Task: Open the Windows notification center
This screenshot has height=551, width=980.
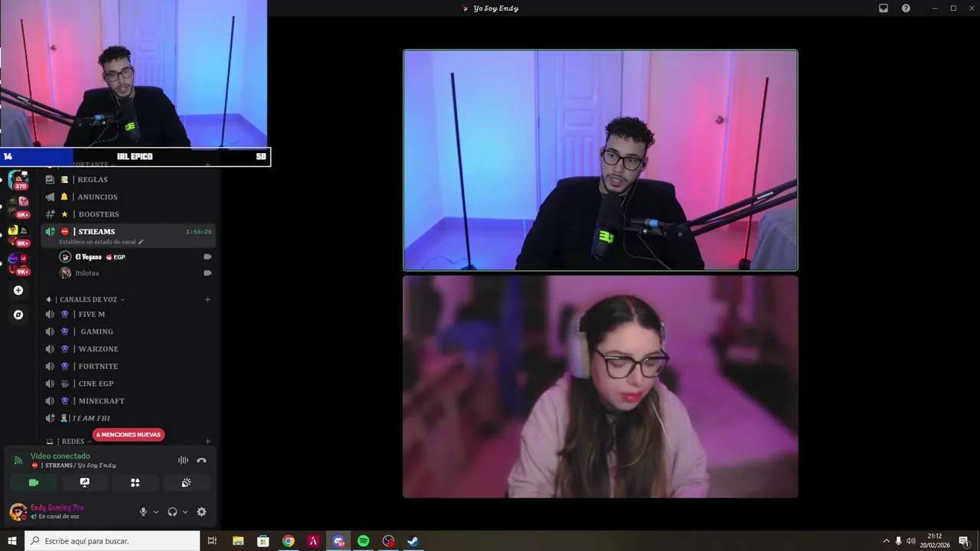Action: pos(964,541)
